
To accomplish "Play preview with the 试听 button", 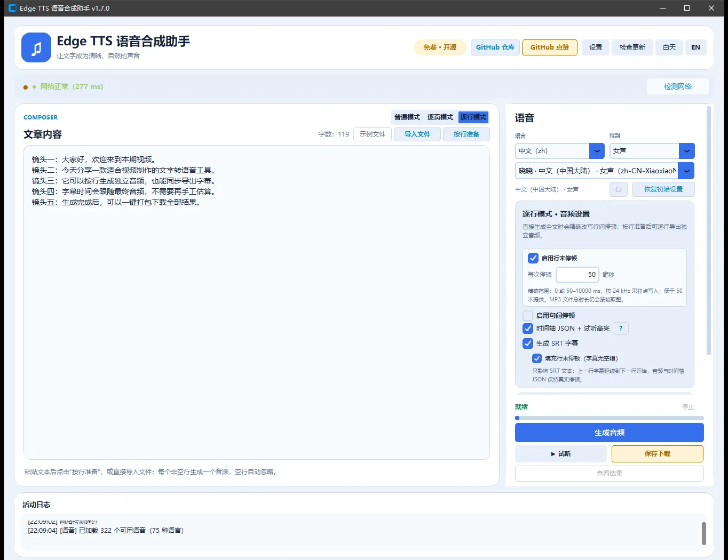I will point(561,454).
